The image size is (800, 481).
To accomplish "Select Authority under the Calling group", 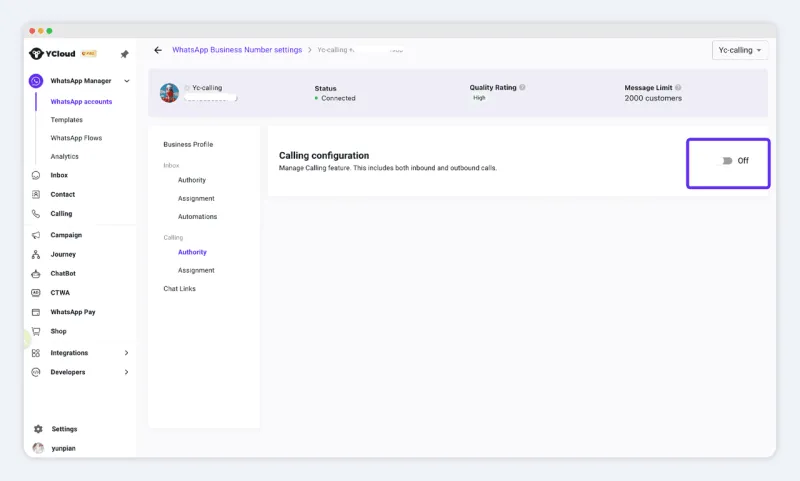I will click(192, 252).
